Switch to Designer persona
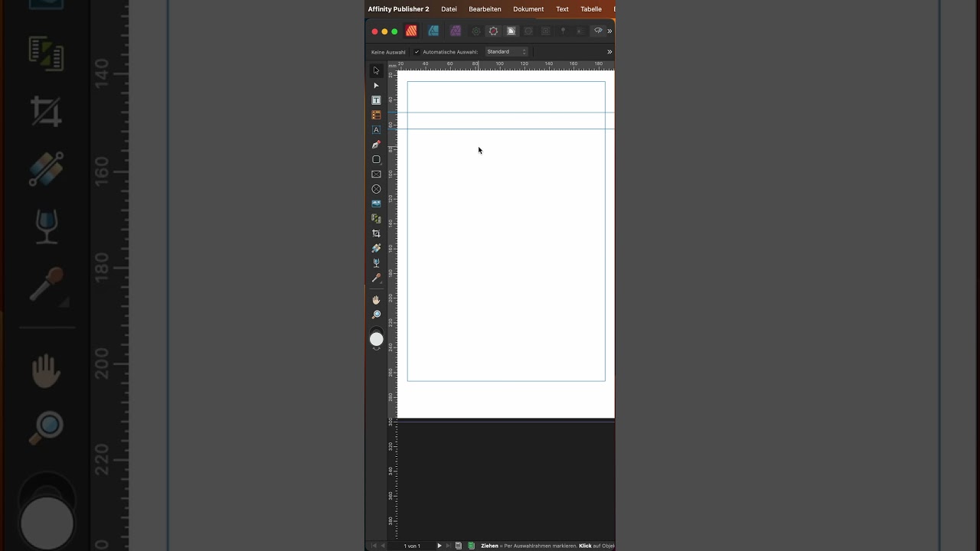Screen dimensions: 980x551 [433, 31]
